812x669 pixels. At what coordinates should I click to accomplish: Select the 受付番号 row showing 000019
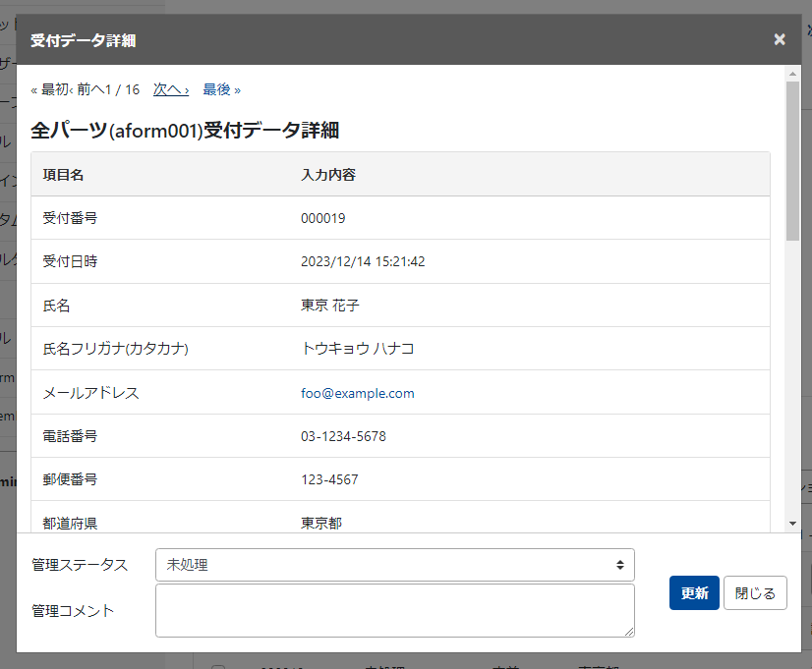(x=324, y=218)
